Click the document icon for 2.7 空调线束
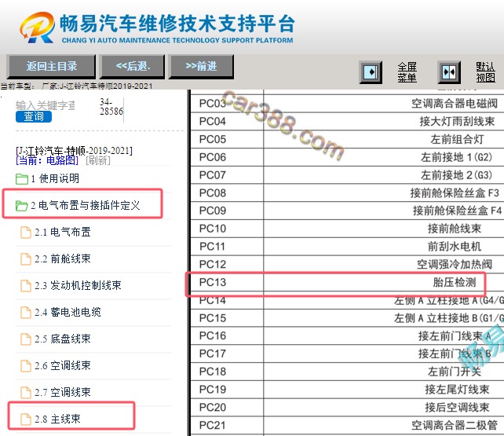Screen dimensions: 504x436 (x=26, y=393)
